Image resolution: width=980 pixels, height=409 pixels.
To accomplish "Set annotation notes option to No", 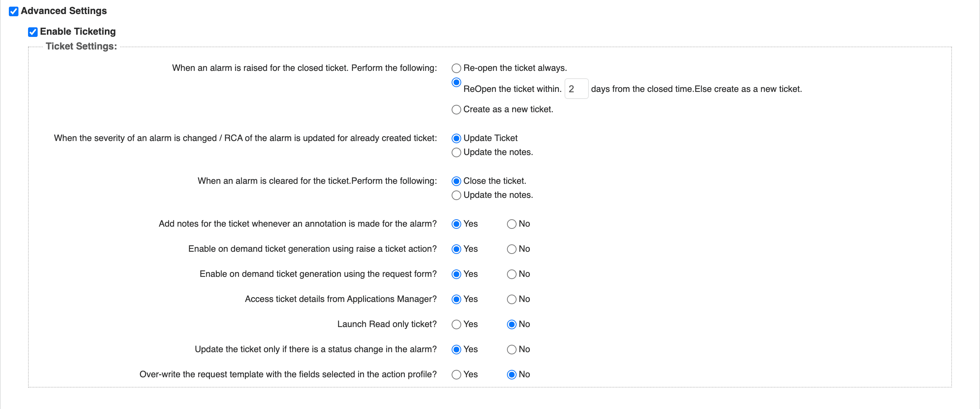I will pyautogui.click(x=511, y=224).
